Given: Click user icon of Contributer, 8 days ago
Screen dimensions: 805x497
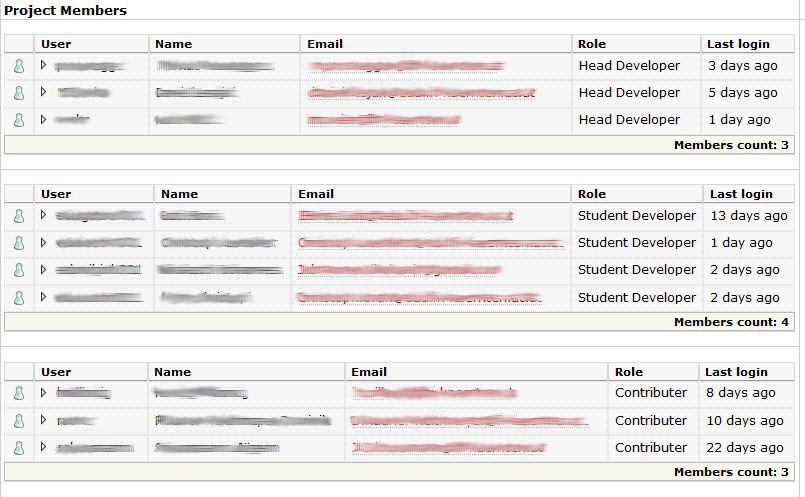Looking at the screenshot, I should (x=19, y=393).
